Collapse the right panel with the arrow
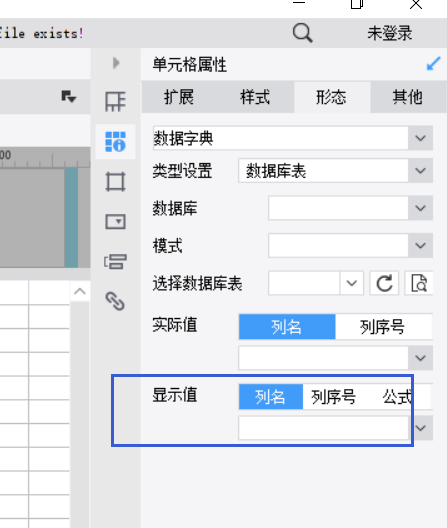 (116, 63)
